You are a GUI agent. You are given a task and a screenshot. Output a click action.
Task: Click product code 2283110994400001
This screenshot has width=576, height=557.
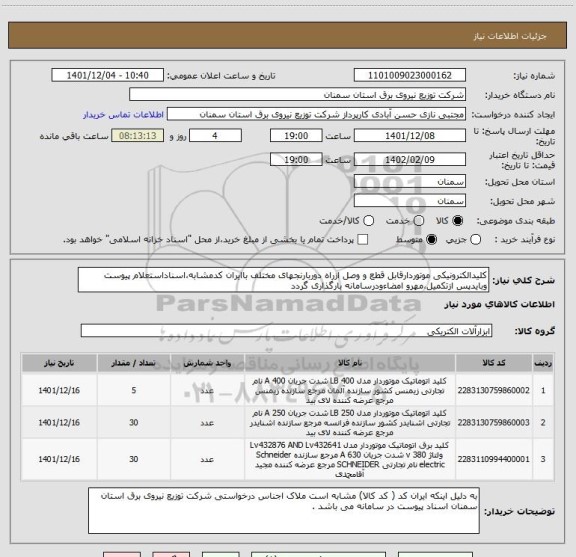pyautogui.click(x=493, y=459)
